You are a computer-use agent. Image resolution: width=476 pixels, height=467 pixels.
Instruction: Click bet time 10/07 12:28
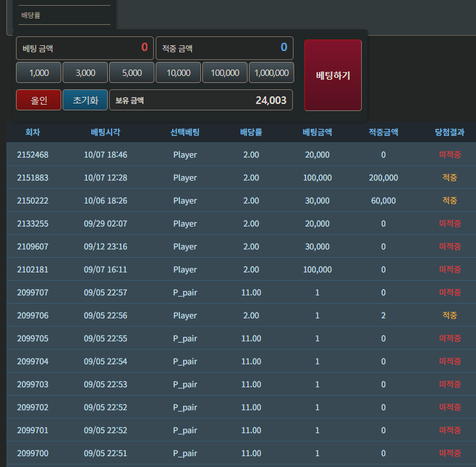click(x=106, y=177)
